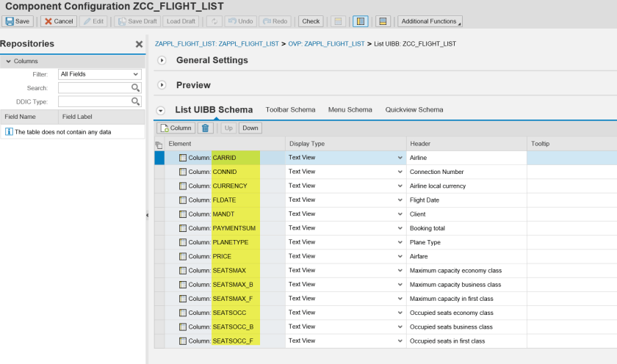Open the Filter All Fields dropdown

pyautogui.click(x=136, y=74)
